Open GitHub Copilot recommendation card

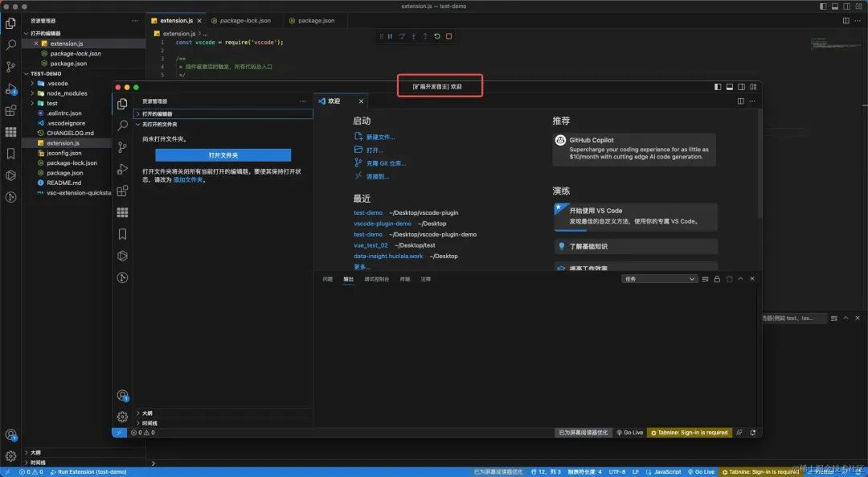[634, 149]
